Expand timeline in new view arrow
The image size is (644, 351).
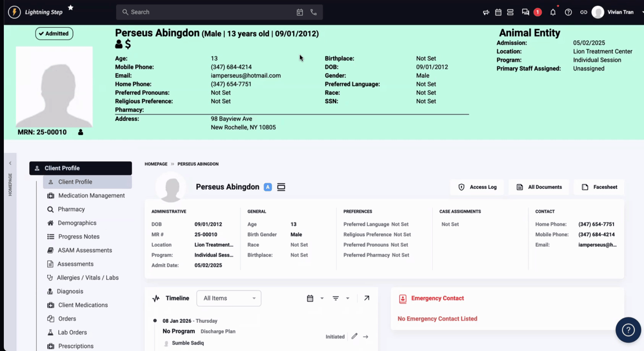367,298
